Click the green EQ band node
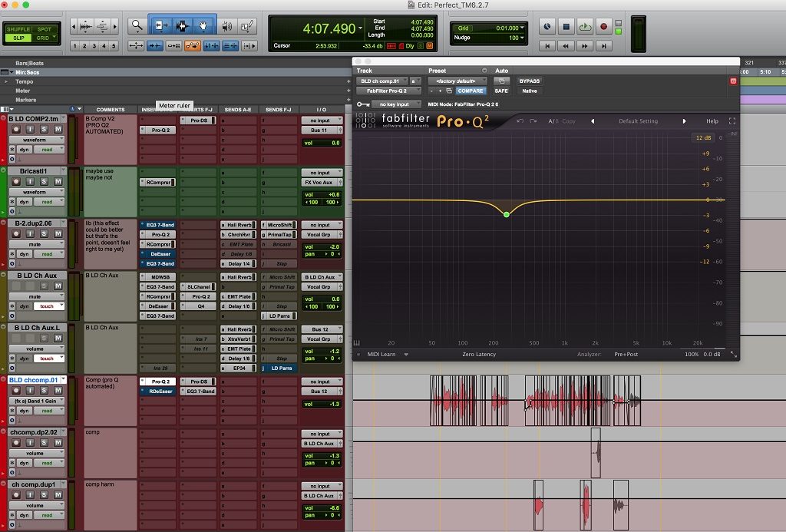This screenshot has width=786, height=532. tap(507, 214)
